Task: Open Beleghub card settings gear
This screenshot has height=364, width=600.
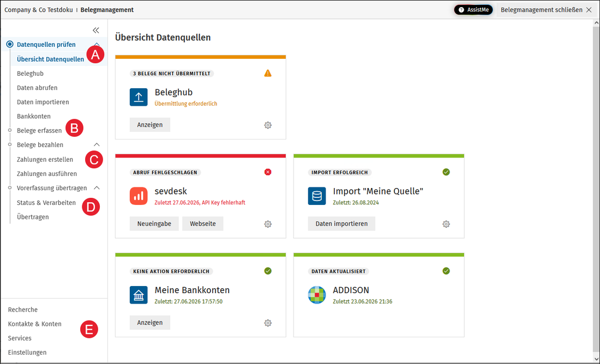Action: (x=268, y=125)
